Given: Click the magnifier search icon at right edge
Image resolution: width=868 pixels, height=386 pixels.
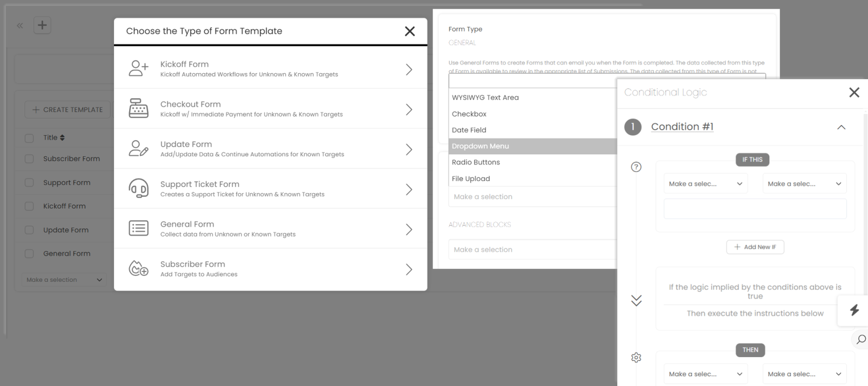Looking at the screenshot, I should pos(861,339).
